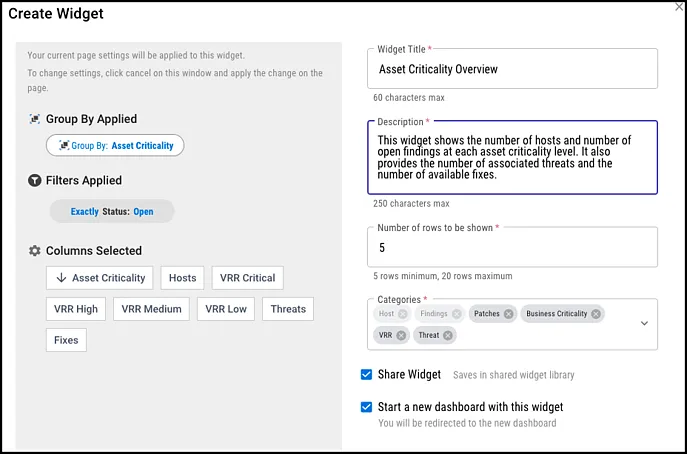This screenshot has width=687, height=454.
Task: Click 'Saves in shared widget library' text
Action: pyautogui.click(x=513, y=375)
